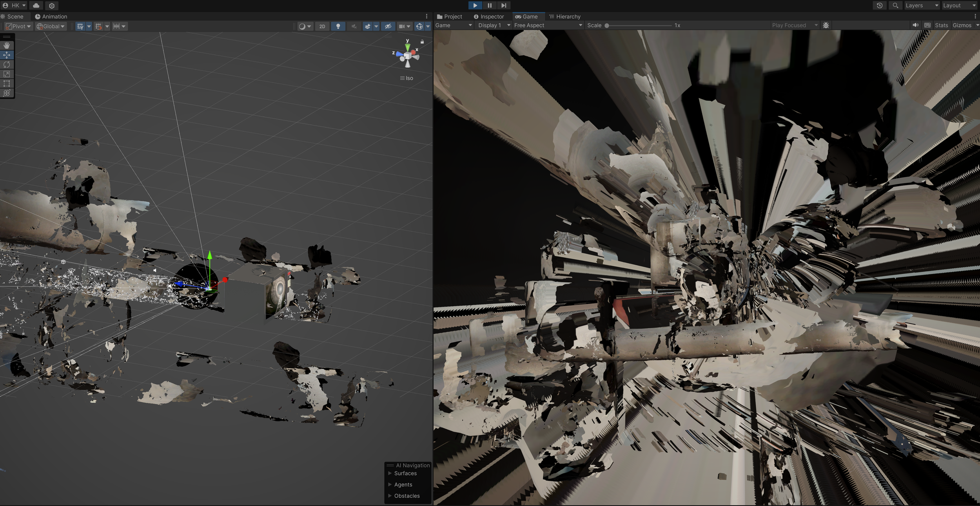Click the frame debugger bug icon
Viewport: 980px width, 506px height.
point(826,25)
